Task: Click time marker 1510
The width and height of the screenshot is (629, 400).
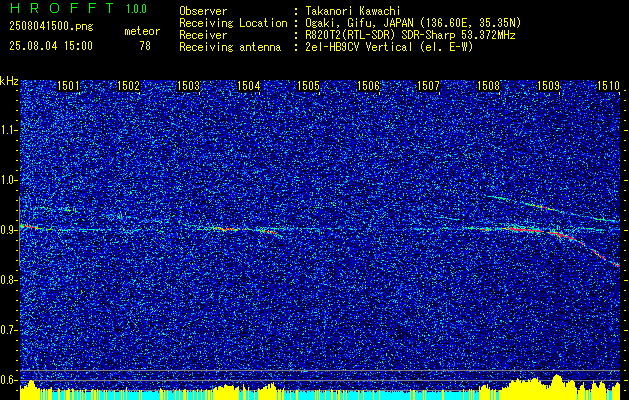Action: click(609, 86)
